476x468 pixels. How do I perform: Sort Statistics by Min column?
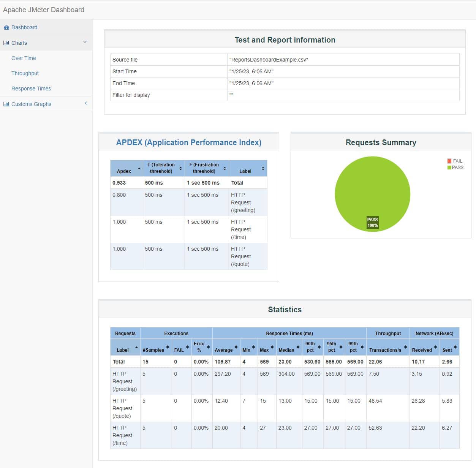(x=248, y=347)
